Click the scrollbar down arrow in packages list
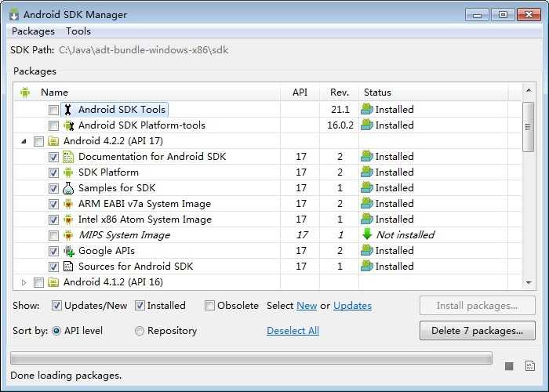 pos(529,282)
